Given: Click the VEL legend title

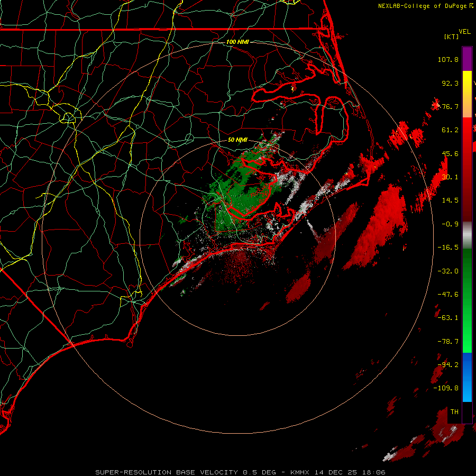Looking at the screenshot, I should point(464,32).
